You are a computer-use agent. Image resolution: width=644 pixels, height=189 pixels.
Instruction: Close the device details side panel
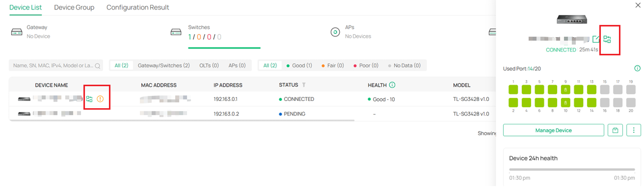click(x=638, y=5)
